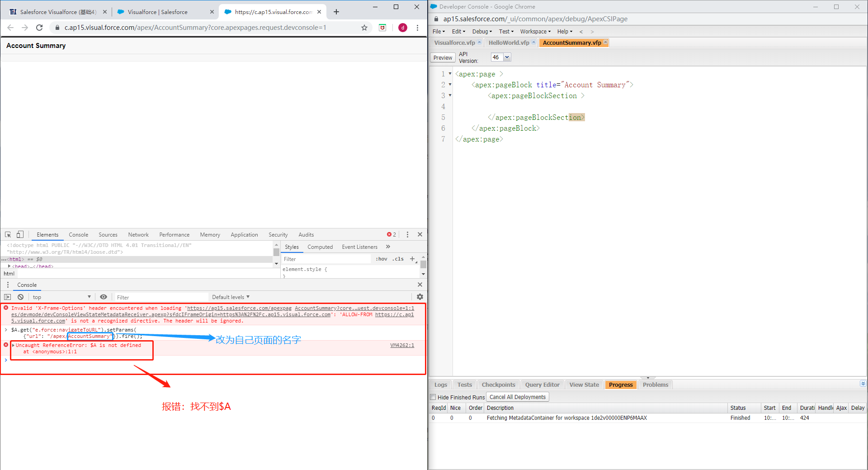The height and width of the screenshot is (470, 868).
Task: Click the Elements panel scrollbar down arrow
Action: click(276, 263)
